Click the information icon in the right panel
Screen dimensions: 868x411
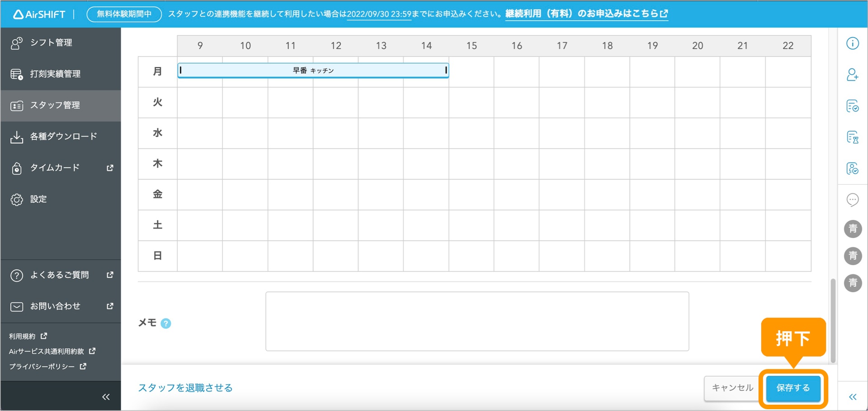tap(853, 43)
